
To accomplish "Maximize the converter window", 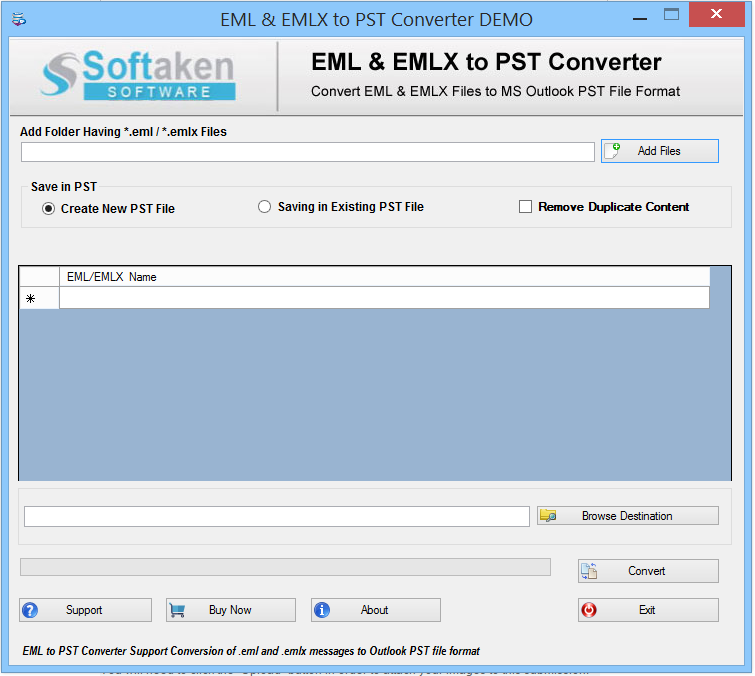I will tap(671, 14).
